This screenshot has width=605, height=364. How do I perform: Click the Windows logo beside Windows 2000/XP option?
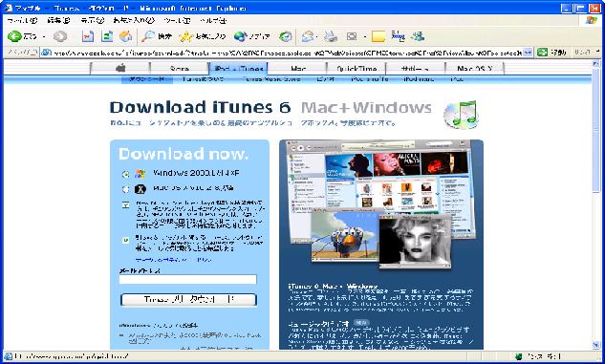coord(140,174)
